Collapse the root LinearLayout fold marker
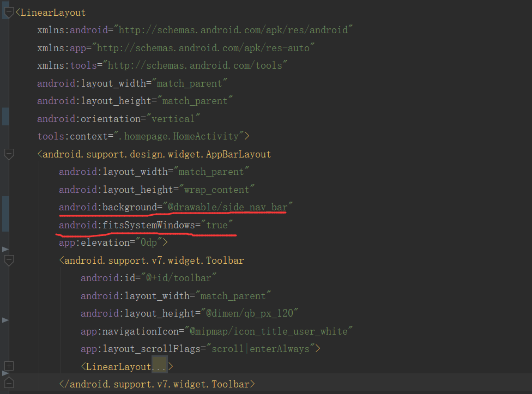The width and height of the screenshot is (532, 394). coord(9,13)
